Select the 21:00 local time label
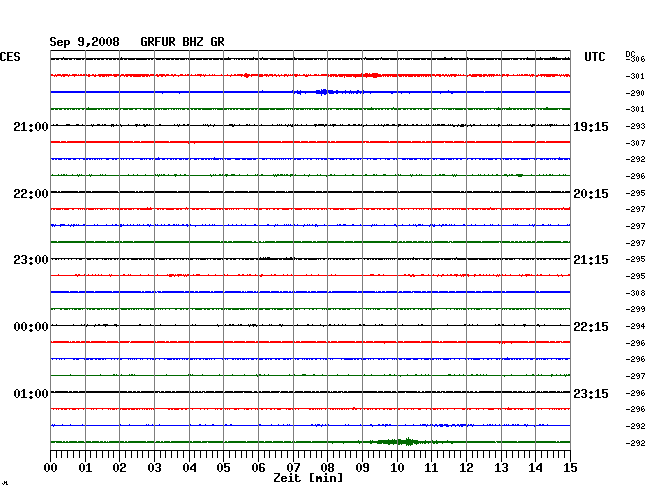650x494 pixels. point(31,126)
